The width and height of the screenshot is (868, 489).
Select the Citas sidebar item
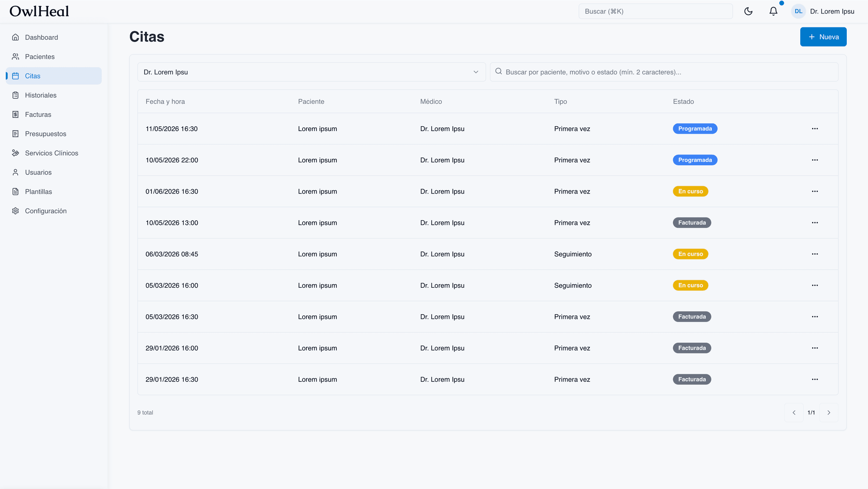coord(54,76)
